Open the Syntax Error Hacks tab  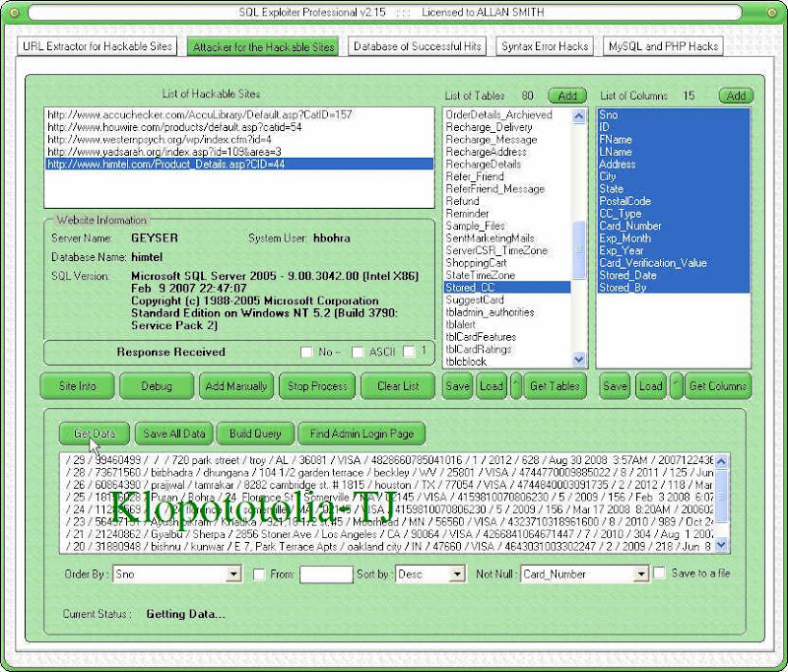pyautogui.click(x=545, y=46)
